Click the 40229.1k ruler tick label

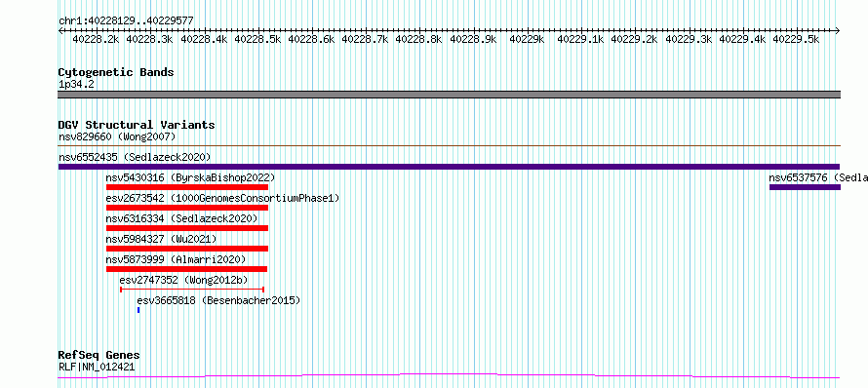(580, 39)
